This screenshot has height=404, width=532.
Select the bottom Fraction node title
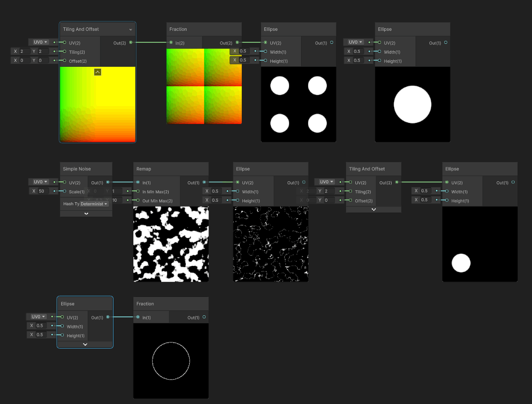coord(145,304)
